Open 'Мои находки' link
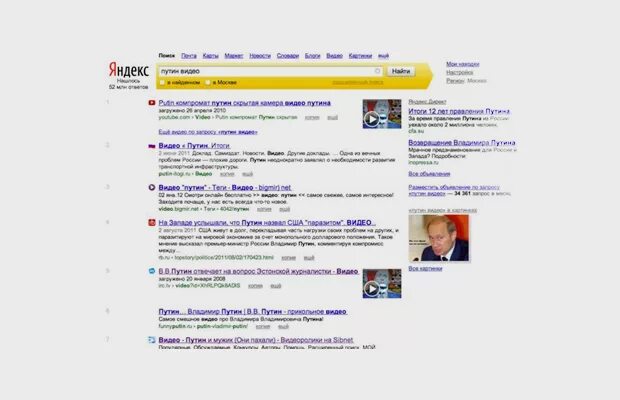The image size is (620, 400). (463, 64)
